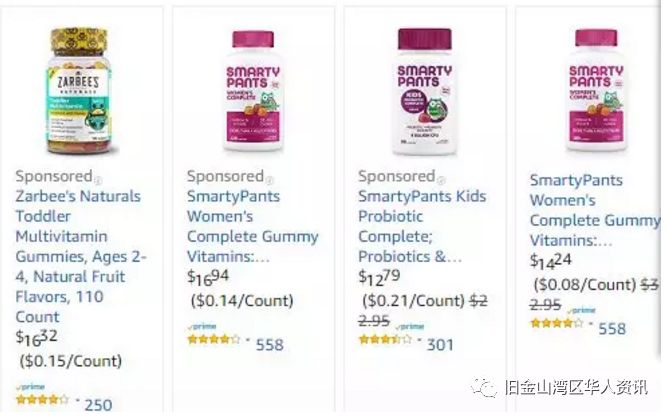Click the Sponsored info icon above Zarbee's Naturals
Screen dimensions: 669x417
98,177
